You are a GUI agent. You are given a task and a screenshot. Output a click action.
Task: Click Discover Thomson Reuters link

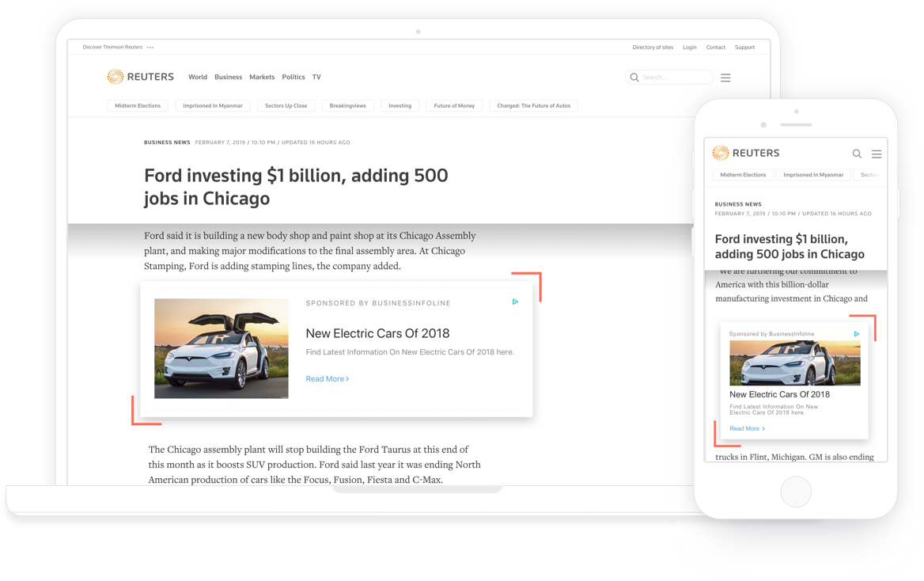(112, 47)
